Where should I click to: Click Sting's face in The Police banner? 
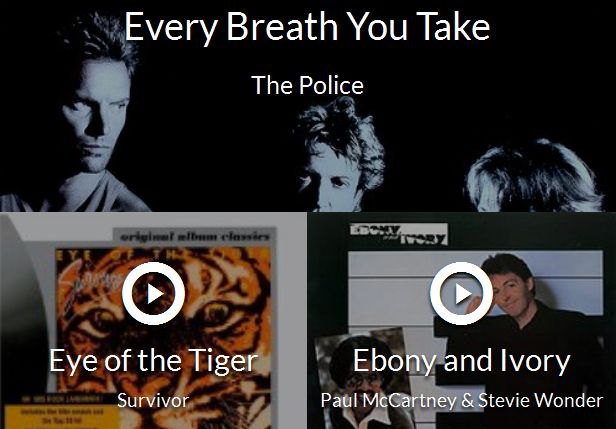(x=95, y=116)
